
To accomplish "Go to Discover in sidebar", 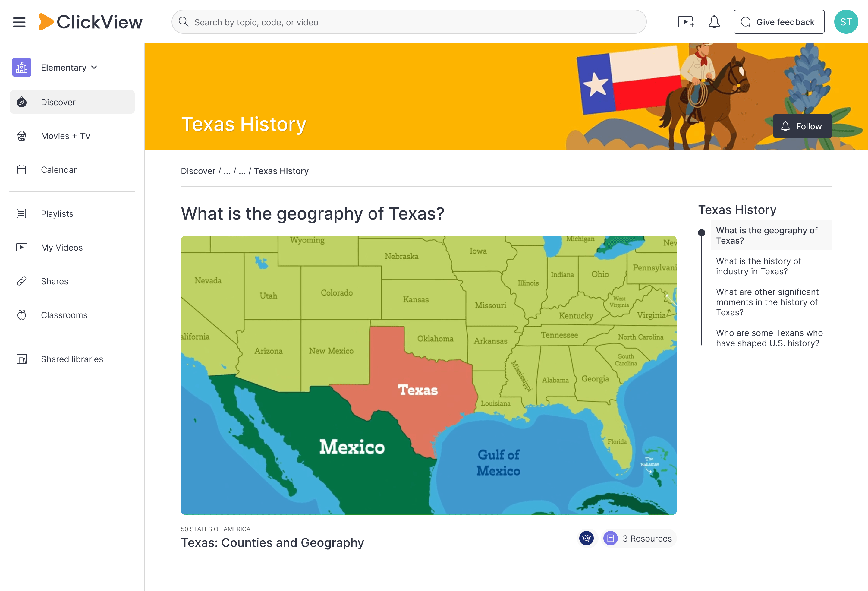I will pyautogui.click(x=72, y=102).
